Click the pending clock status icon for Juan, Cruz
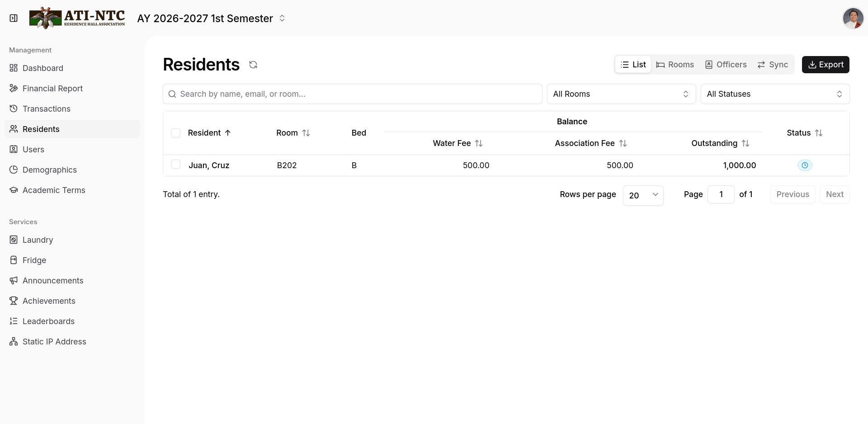Image resolution: width=868 pixels, height=424 pixels. (805, 165)
